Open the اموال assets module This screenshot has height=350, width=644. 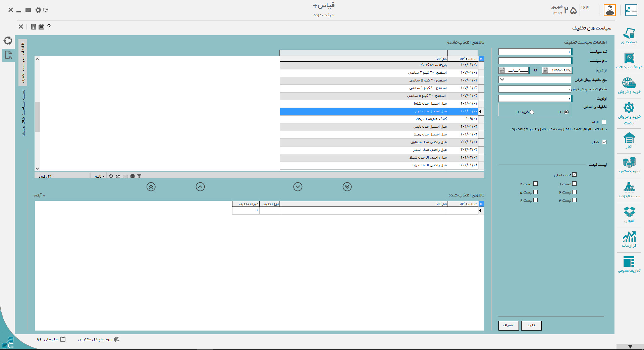(x=629, y=215)
